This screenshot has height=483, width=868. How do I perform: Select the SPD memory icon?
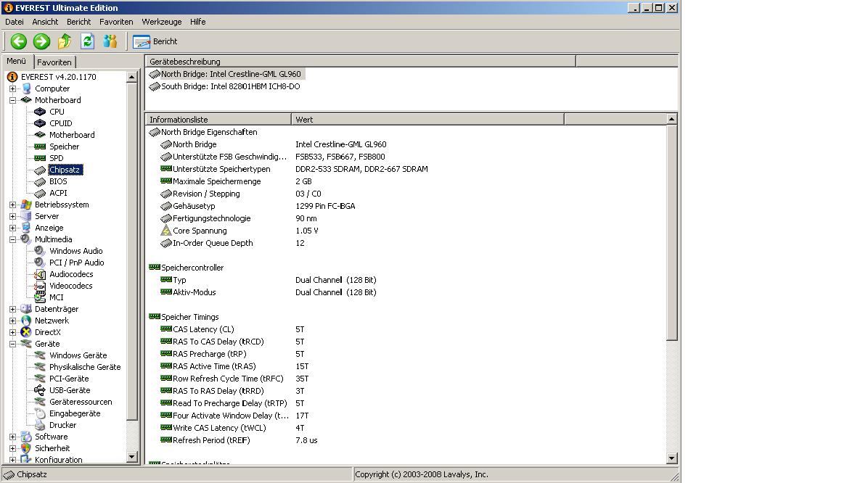point(40,158)
